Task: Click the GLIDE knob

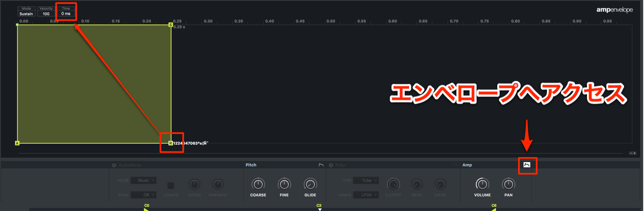Action: 310,184
